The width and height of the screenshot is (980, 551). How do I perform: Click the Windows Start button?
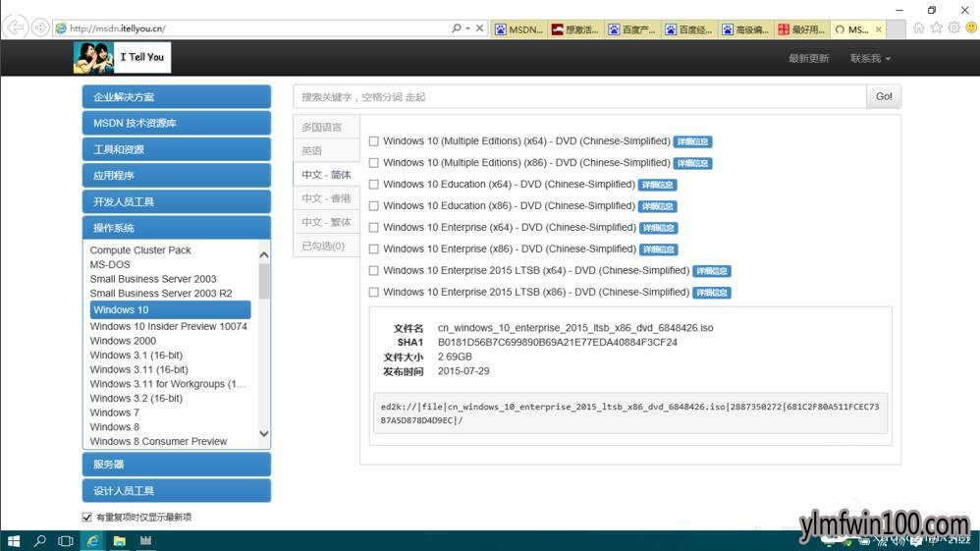coord(14,541)
